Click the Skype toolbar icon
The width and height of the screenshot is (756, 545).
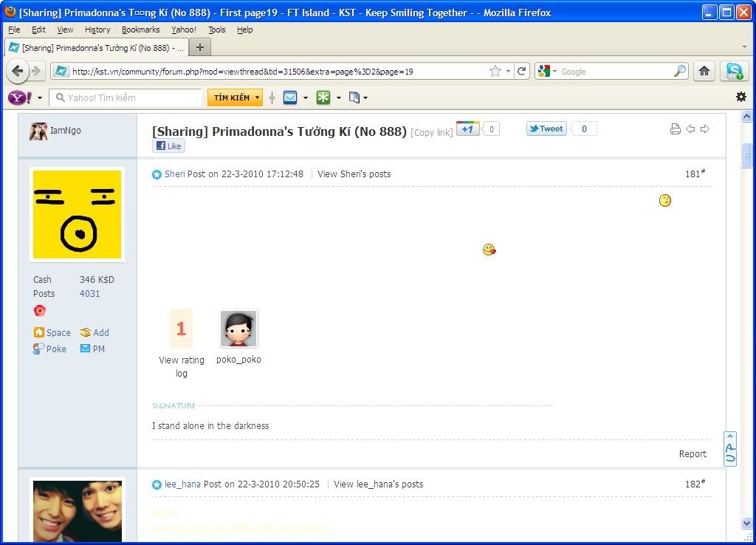click(735, 72)
